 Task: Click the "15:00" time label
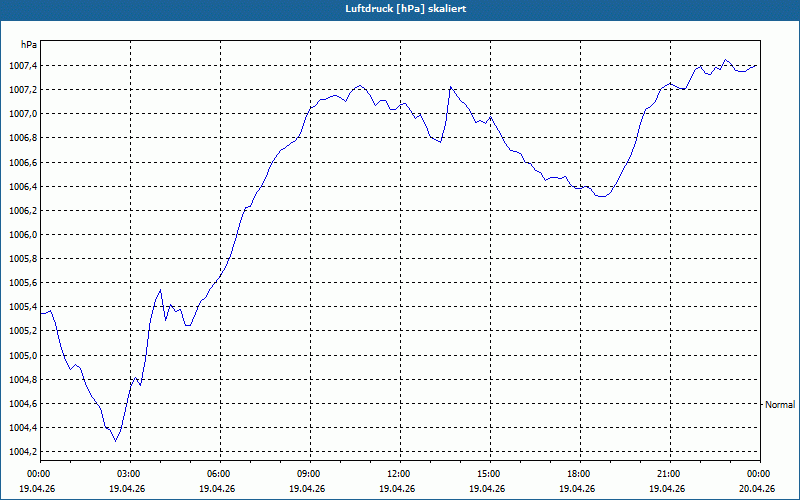pos(490,474)
